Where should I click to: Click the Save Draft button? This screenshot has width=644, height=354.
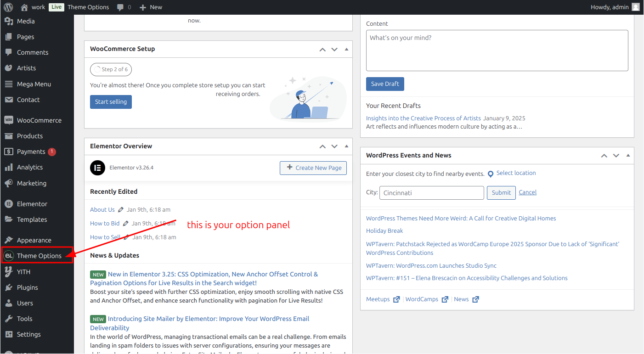point(385,84)
